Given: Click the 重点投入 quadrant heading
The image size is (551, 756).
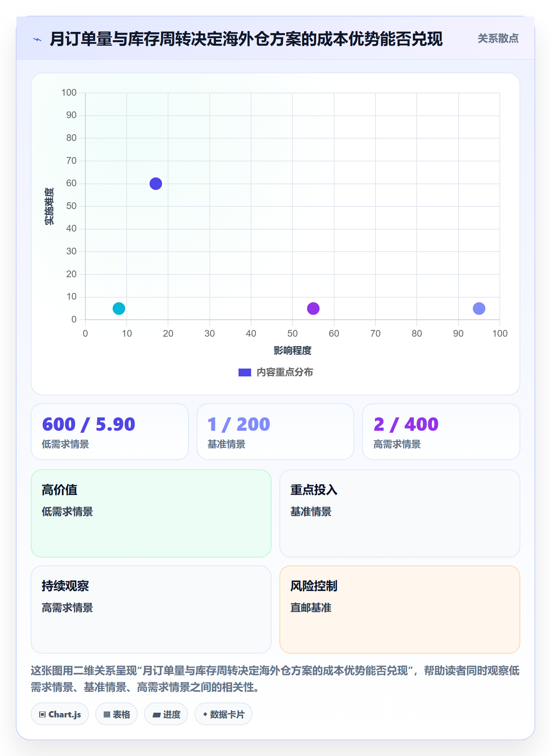Looking at the screenshot, I should [314, 490].
